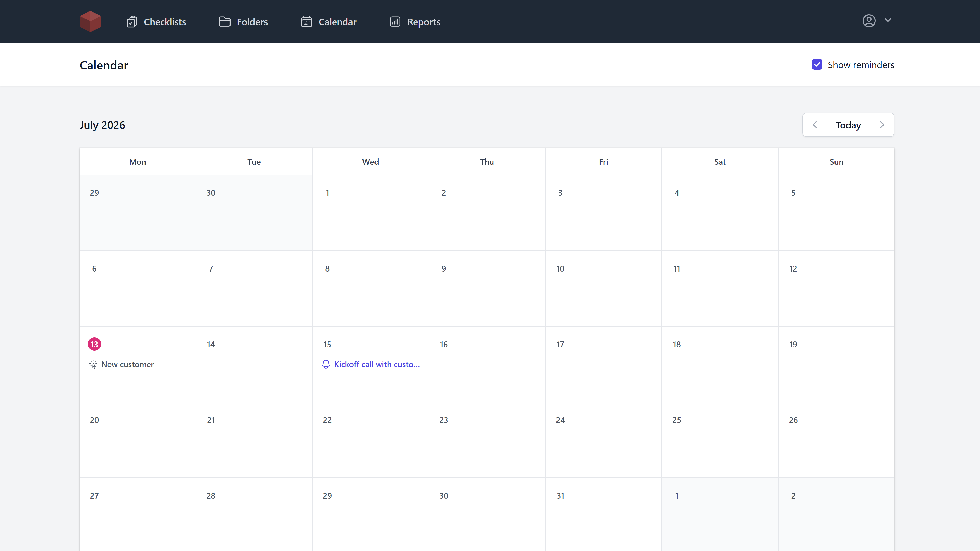Select date 20 number
Screen dimensions: 980x551
(x=94, y=420)
